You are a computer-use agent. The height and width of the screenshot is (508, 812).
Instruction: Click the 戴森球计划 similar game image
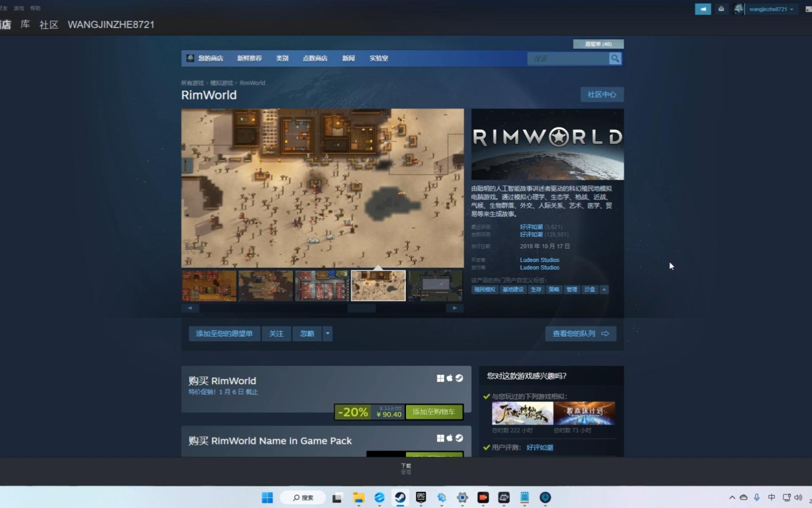click(x=584, y=413)
